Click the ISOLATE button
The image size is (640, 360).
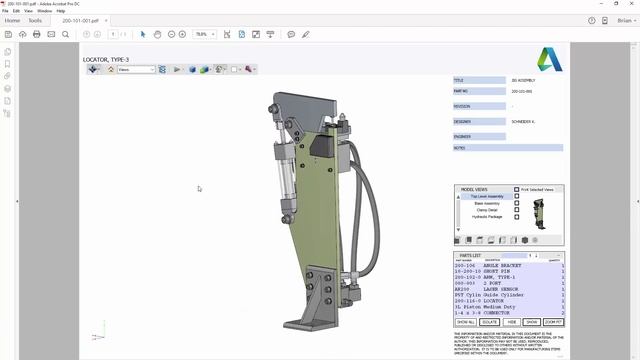(x=489, y=322)
